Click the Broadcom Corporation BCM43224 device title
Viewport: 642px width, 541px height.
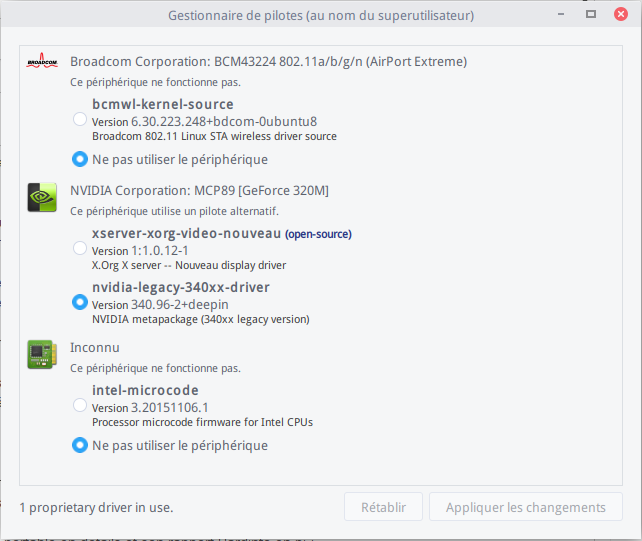point(269,61)
